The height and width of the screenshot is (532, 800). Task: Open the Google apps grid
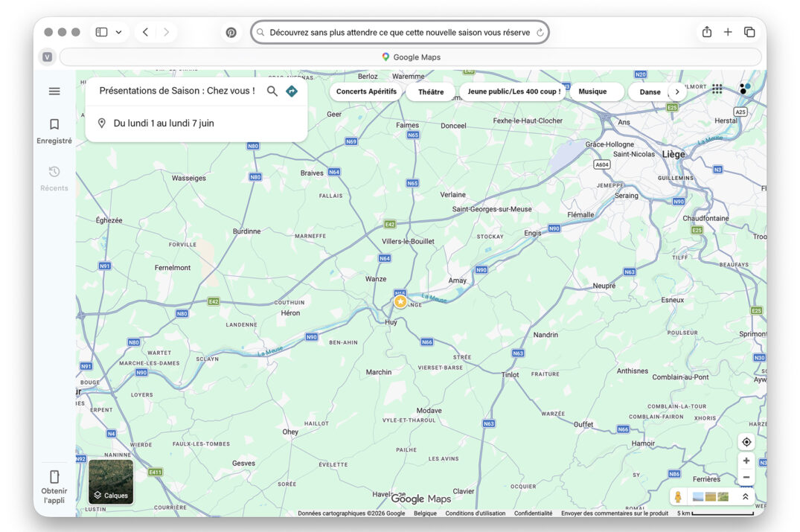pos(717,89)
